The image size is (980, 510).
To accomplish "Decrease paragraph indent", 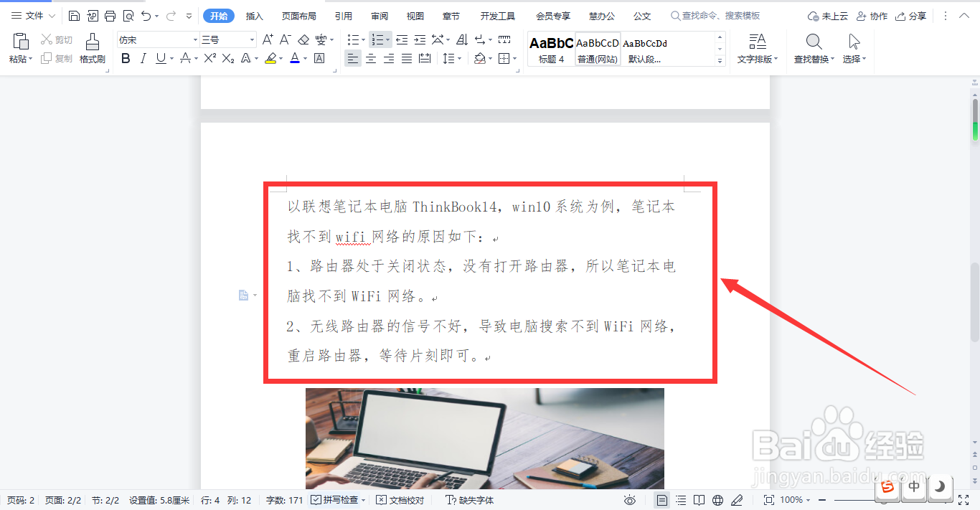I will pyautogui.click(x=402, y=39).
